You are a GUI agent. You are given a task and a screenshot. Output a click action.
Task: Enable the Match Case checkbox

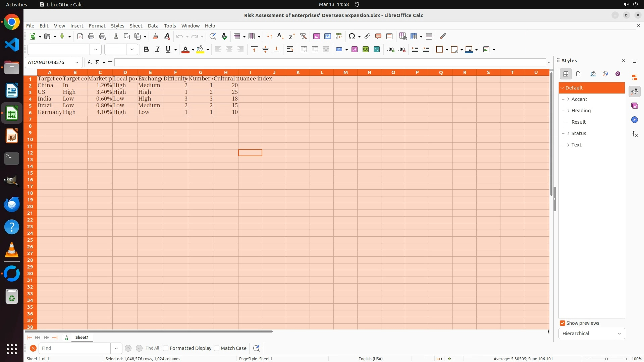click(x=217, y=348)
